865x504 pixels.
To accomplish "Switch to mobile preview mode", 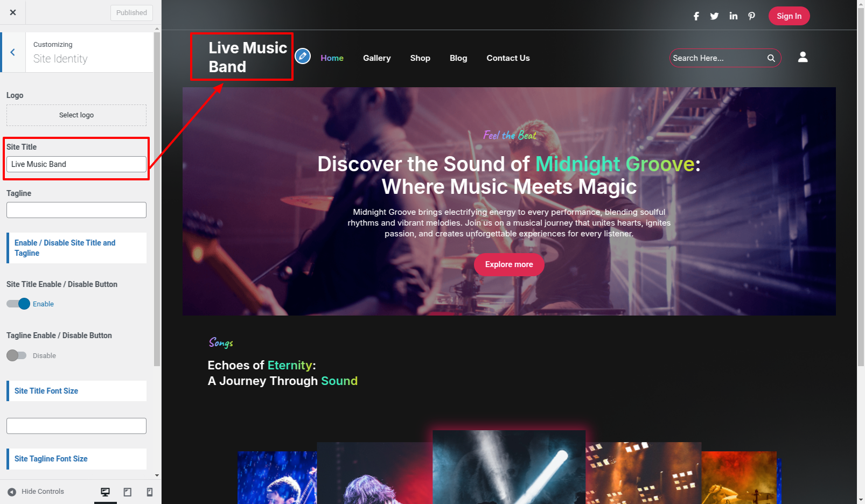I will (x=150, y=492).
